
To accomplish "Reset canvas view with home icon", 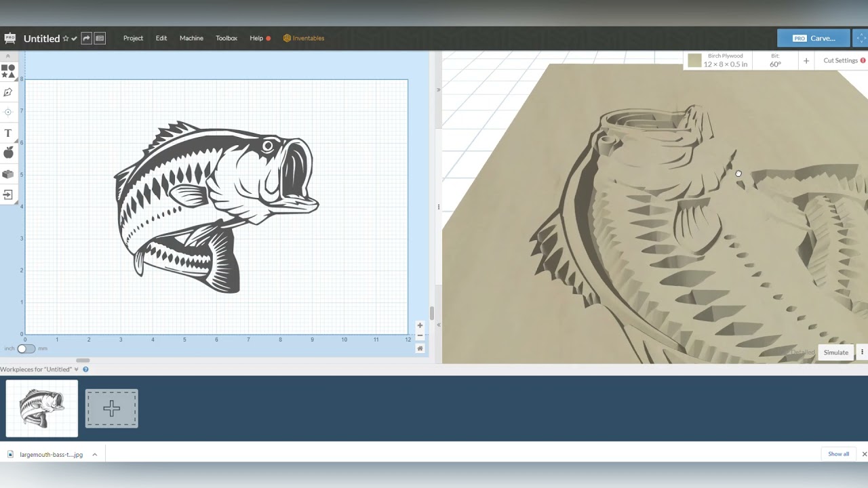I will 420,348.
